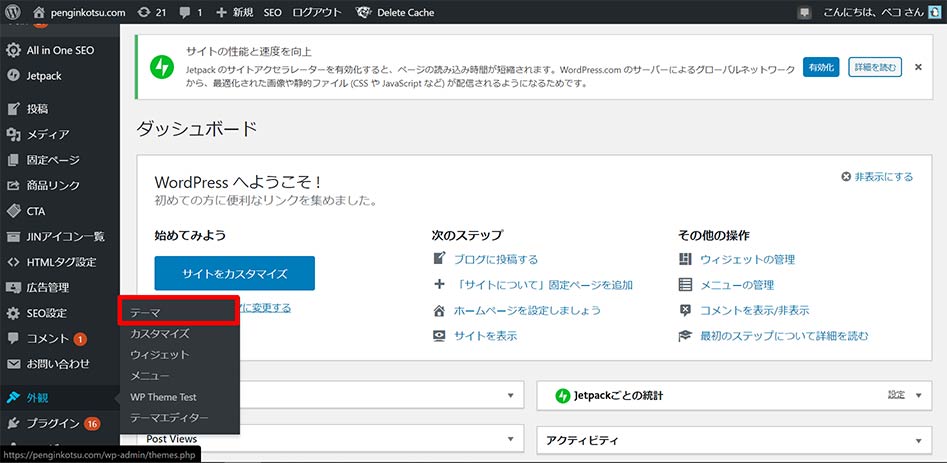Open SEO item in admin bar
Viewport: 947px width, 463px height.
[273, 12]
